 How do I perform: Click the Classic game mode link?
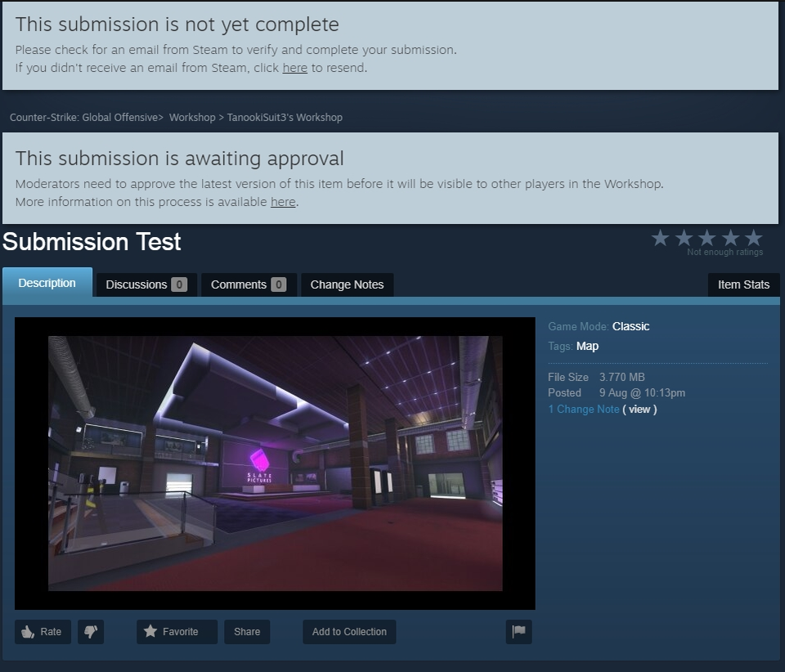pos(630,326)
